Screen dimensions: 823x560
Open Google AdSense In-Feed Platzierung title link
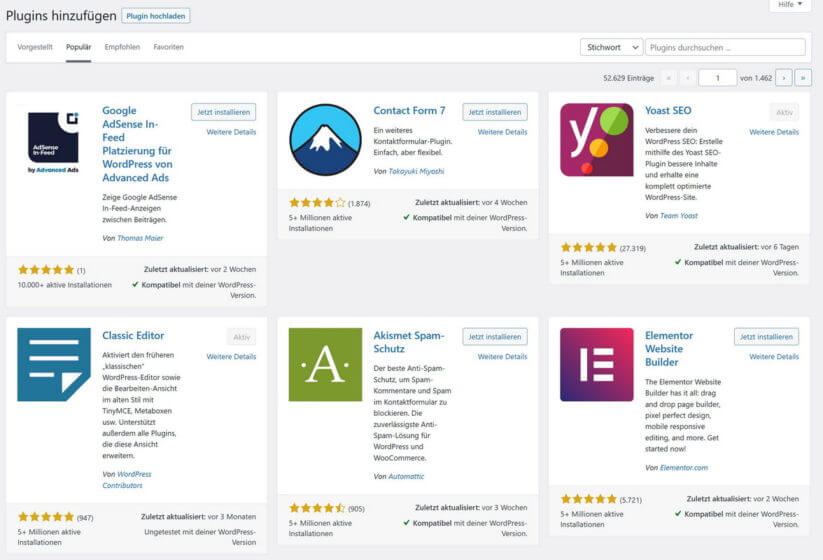click(138, 144)
